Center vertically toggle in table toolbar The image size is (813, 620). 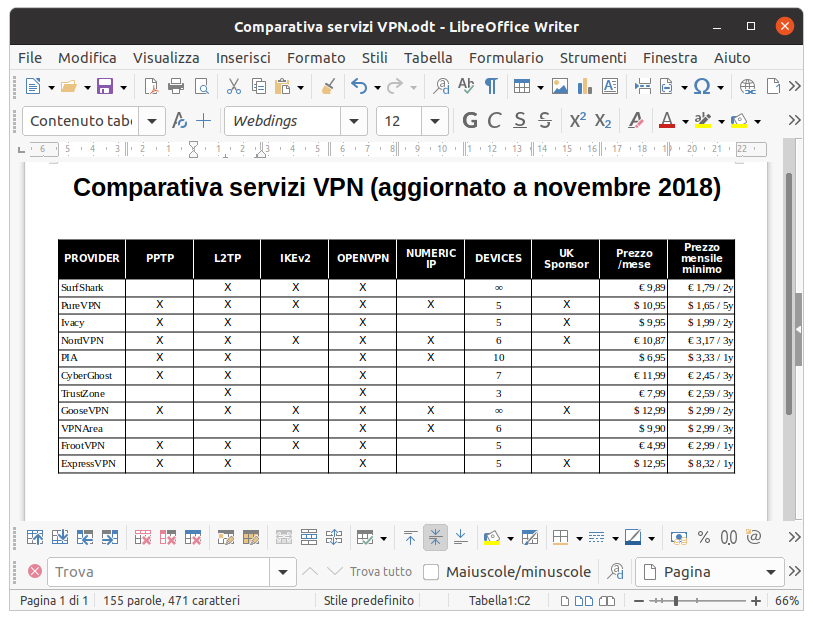(435, 538)
